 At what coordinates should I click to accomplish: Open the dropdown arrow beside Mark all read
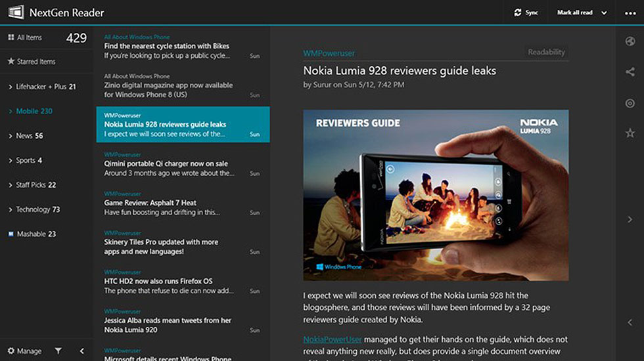point(604,12)
